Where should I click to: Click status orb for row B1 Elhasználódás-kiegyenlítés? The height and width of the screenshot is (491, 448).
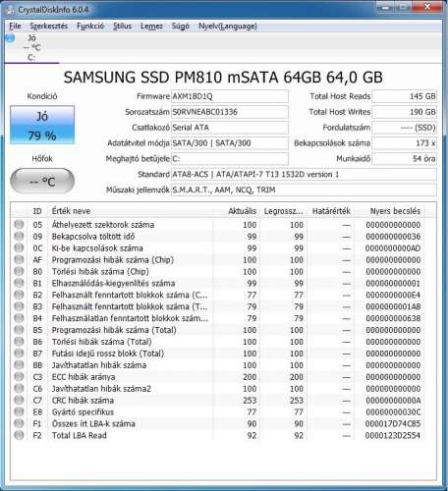(x=19, y=283)
